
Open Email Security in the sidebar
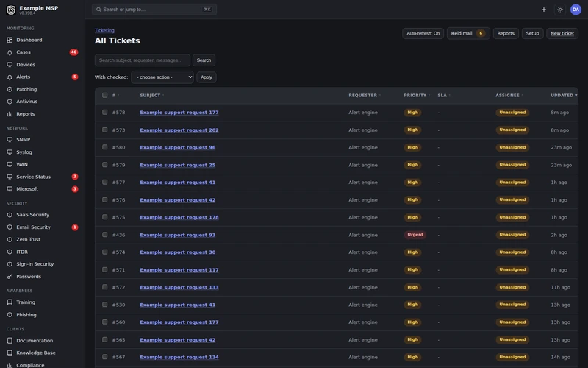[x=43, y=227]
